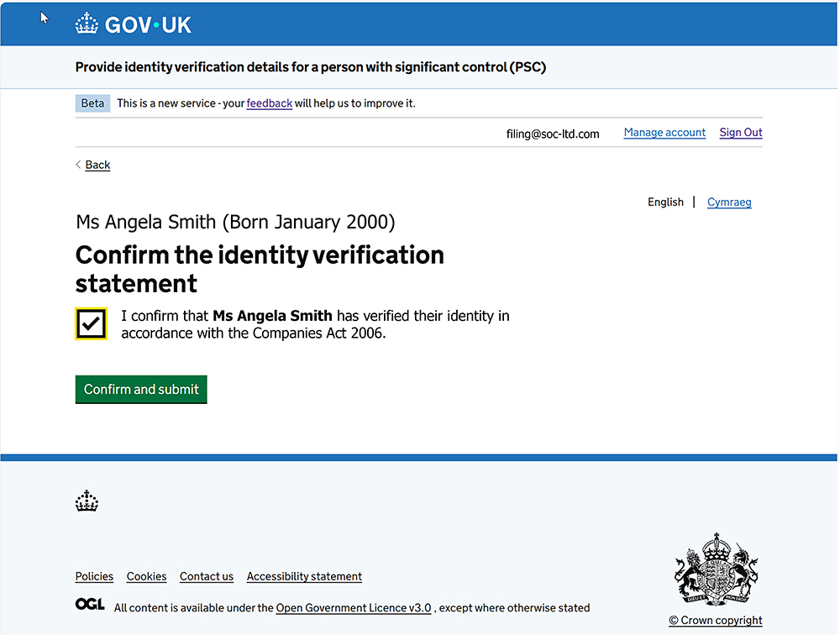Click the Back chevron arrow icon
Screen dimensions: 840x635
[x=78, y=165]
